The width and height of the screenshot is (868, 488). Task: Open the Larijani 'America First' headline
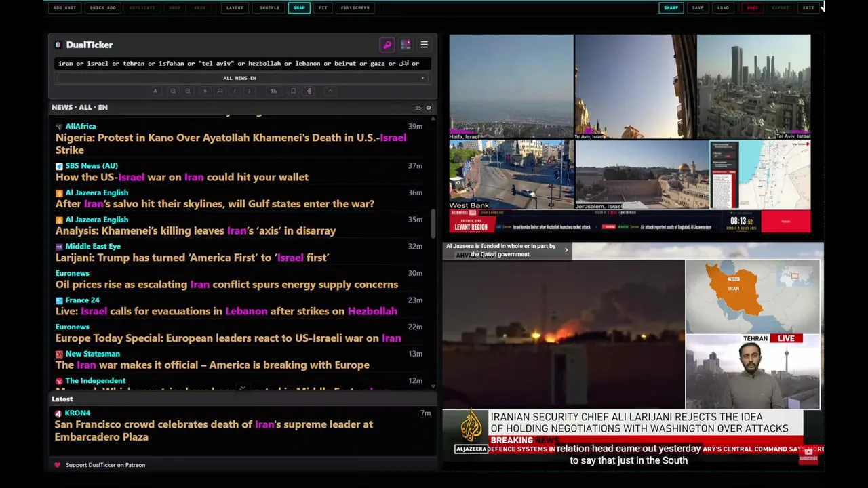192,258
